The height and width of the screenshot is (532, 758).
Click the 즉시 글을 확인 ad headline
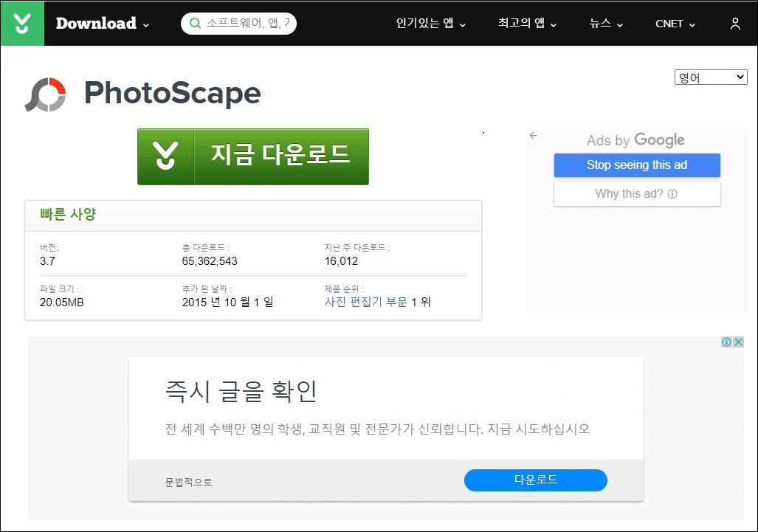pos(241,391)
